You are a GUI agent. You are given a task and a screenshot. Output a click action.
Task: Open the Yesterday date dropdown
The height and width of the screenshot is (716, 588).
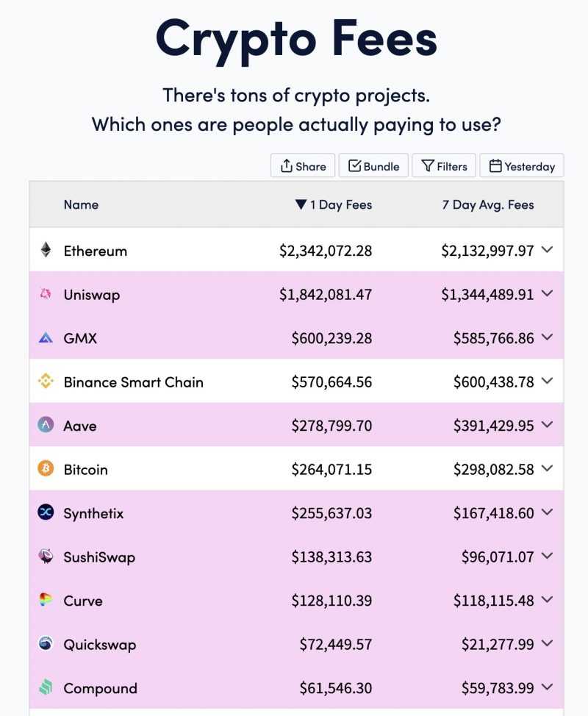(x=522, y=165)
